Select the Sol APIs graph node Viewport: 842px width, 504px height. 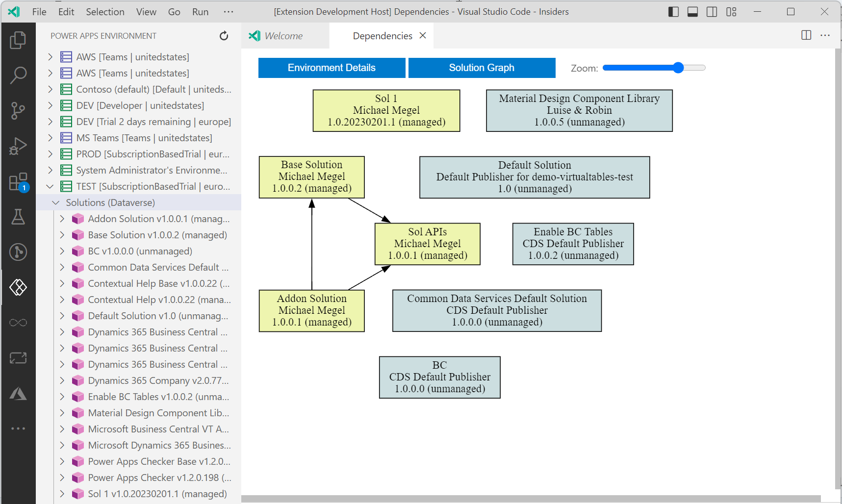[427, 244]
